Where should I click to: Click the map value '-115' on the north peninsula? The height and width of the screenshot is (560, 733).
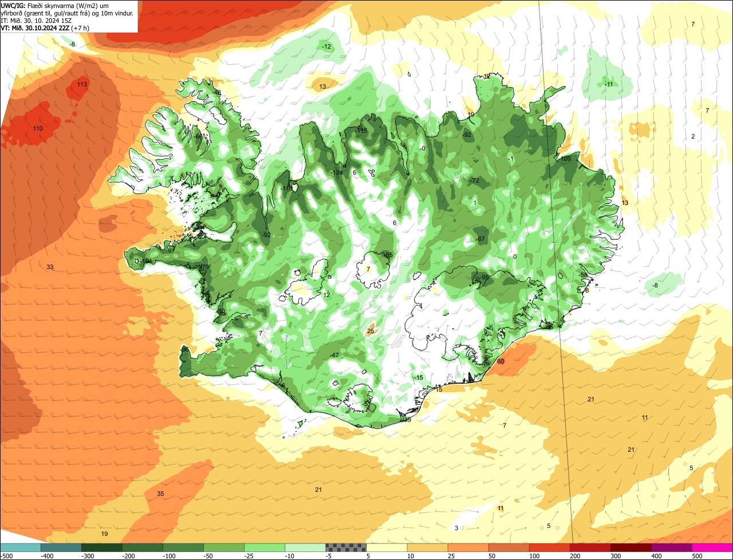pos(361,131)
